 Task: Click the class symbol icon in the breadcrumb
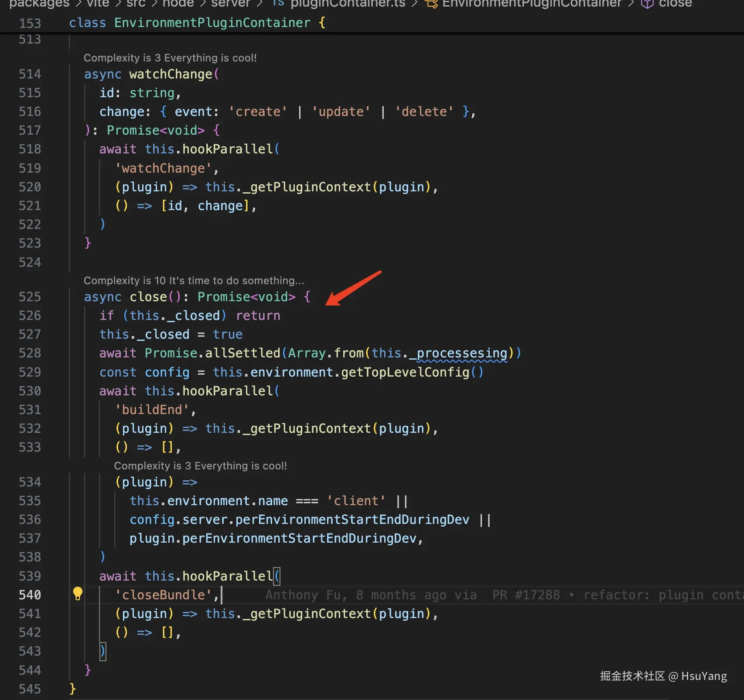(431, 3)
